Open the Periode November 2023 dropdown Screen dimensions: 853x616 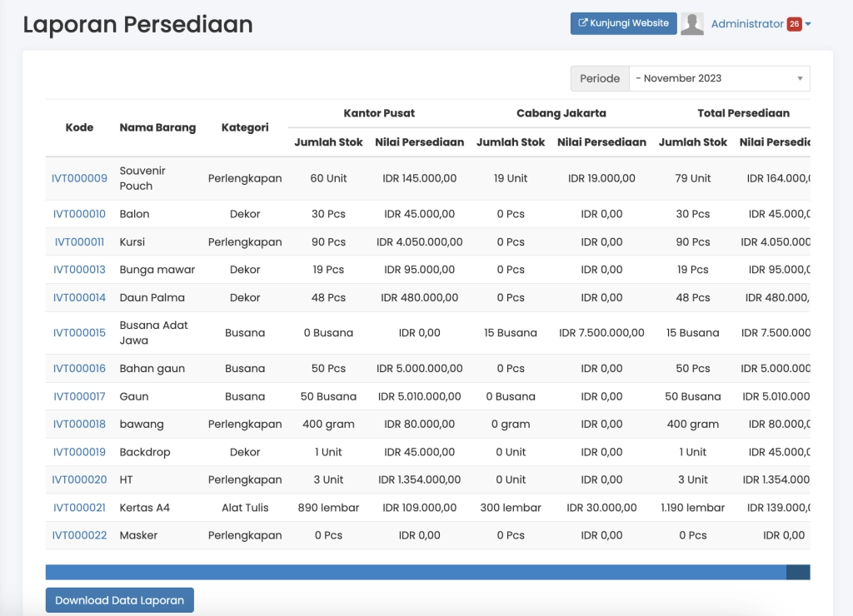tap(719, 78)
